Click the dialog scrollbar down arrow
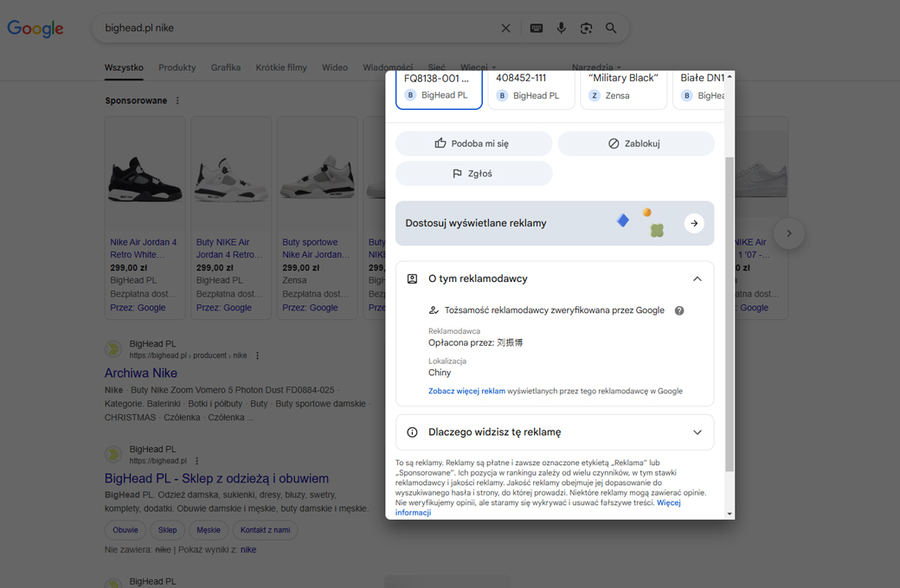The width and height of the screenshot is (900, 588). [x=730, y=514]
